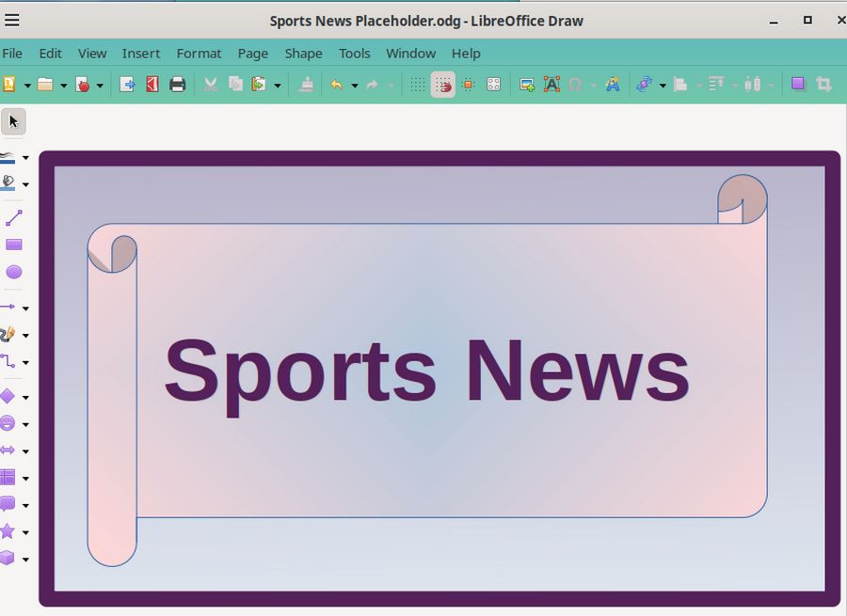Click the Undo arrow icon
Image resolution: width=847 pixels, height=616 pixels.
pyautogui.click(x=336, y=85)
